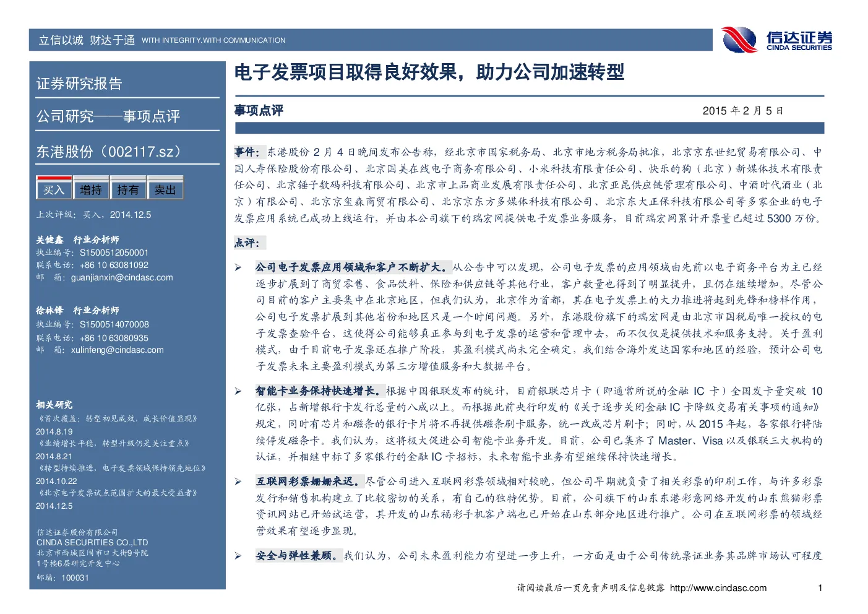This screenshot has height=614, width=868.
Task: Click the arrow bullet before 智能卡业务保持快速增长
Action: (x=238, y=391)
